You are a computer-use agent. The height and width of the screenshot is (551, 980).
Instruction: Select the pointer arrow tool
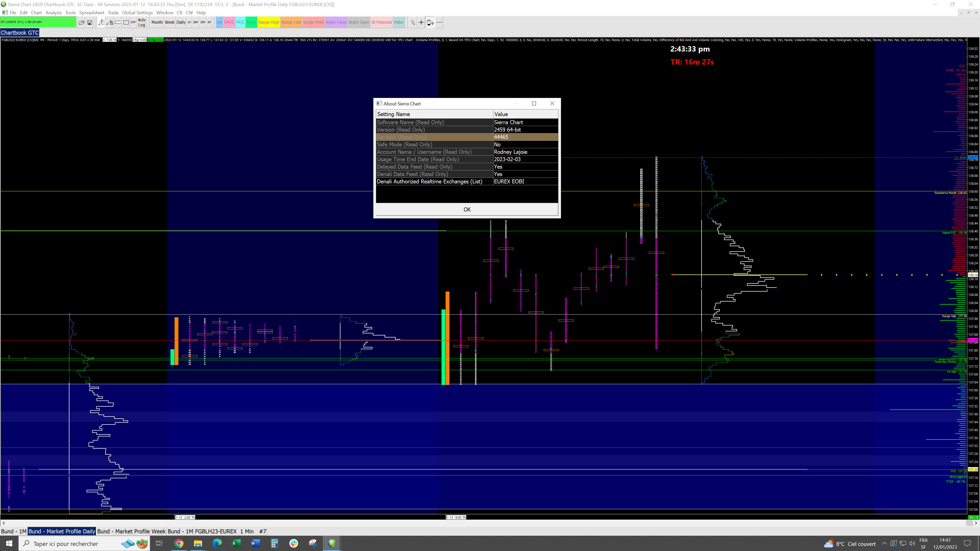point(413,22)
